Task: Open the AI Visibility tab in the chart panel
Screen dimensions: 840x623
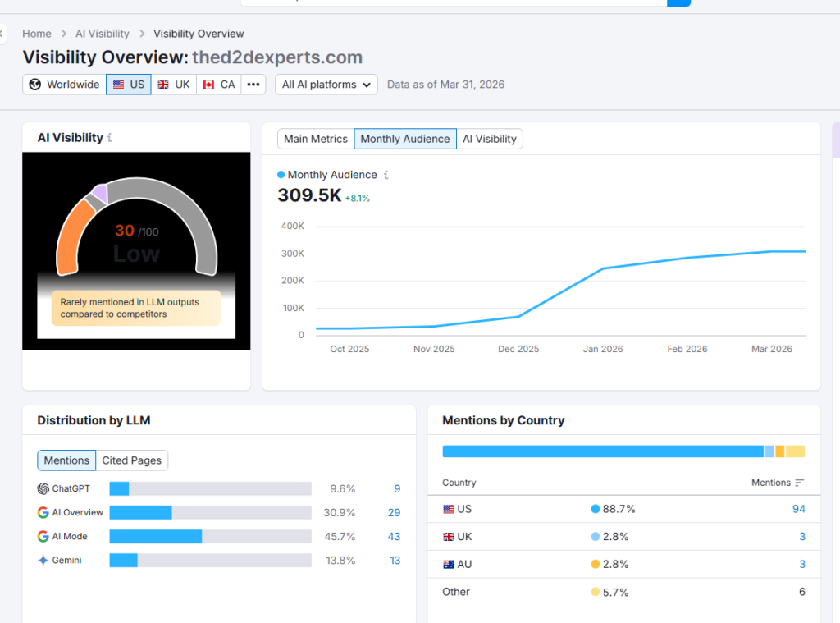Action: tap(490, 139)
